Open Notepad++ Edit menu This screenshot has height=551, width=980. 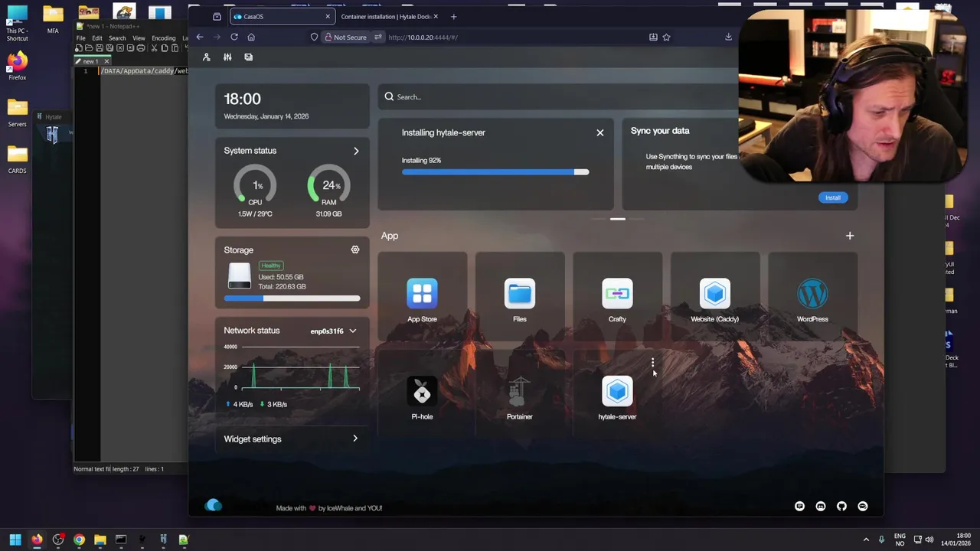point(97,38)
